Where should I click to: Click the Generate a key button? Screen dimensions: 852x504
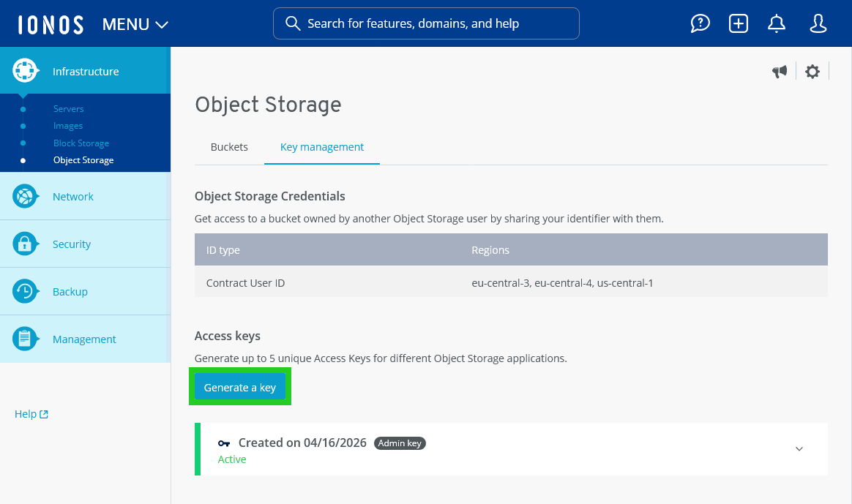coord(240,387)
